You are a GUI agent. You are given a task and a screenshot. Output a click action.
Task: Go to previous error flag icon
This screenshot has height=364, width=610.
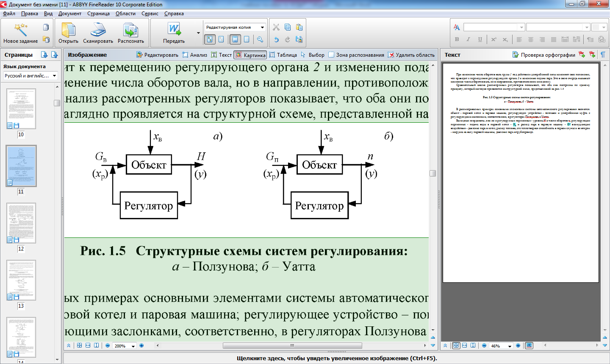coord(592,55)
